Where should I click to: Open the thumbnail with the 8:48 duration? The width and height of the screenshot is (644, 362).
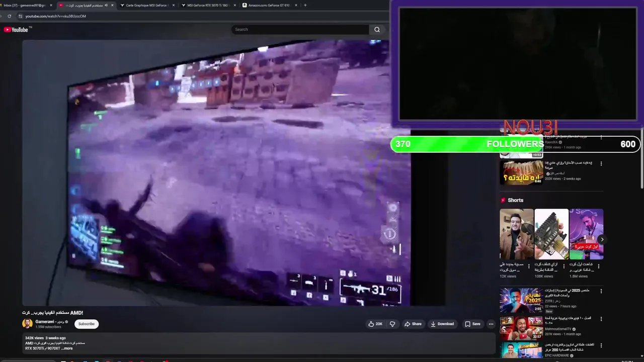521,172
